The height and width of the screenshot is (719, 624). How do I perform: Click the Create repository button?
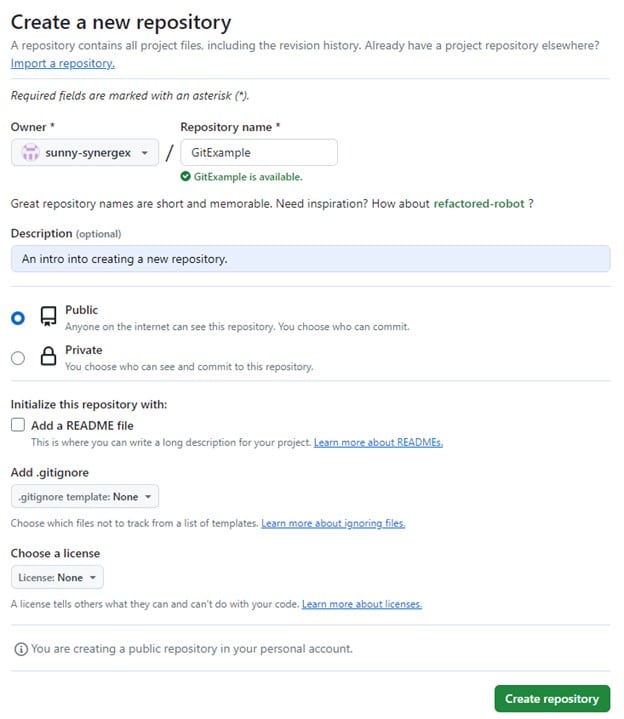[551, 698]
